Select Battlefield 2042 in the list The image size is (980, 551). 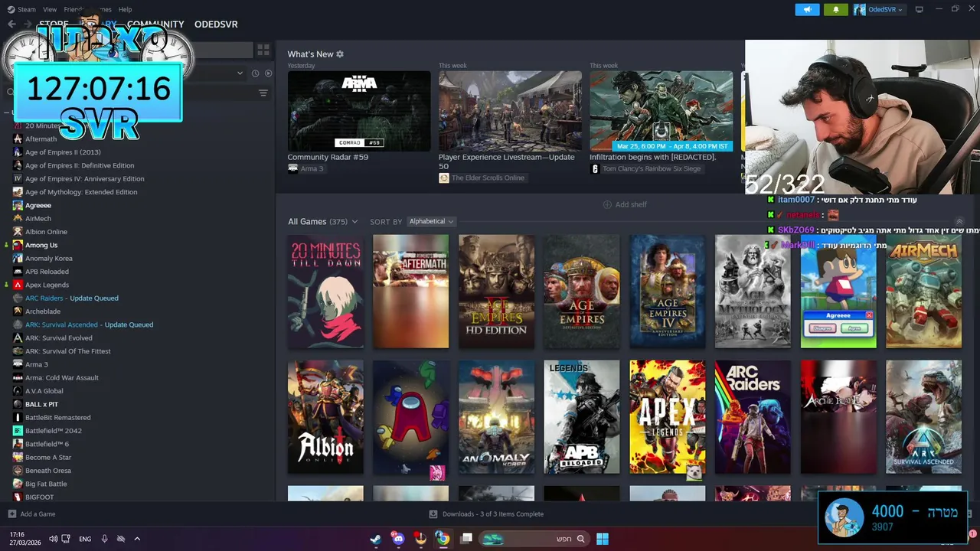pyautogui.click(x=53, y=431)
